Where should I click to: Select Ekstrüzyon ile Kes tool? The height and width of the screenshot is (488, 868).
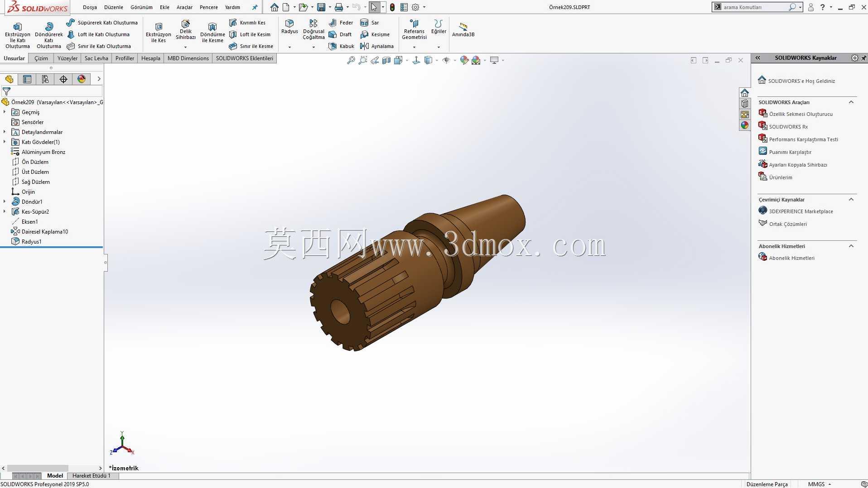[159, 33]
